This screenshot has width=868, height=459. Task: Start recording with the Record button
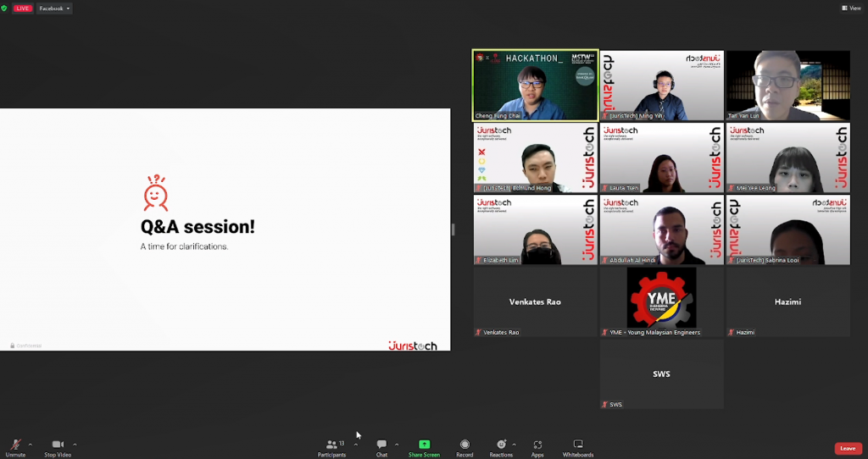(x=465, y=447)
